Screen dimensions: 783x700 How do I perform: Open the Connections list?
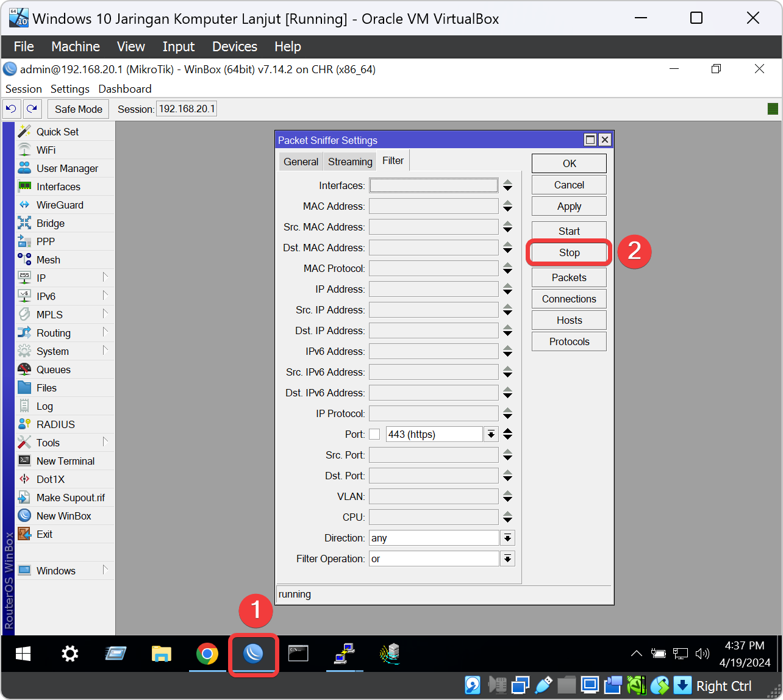point(569,299)
